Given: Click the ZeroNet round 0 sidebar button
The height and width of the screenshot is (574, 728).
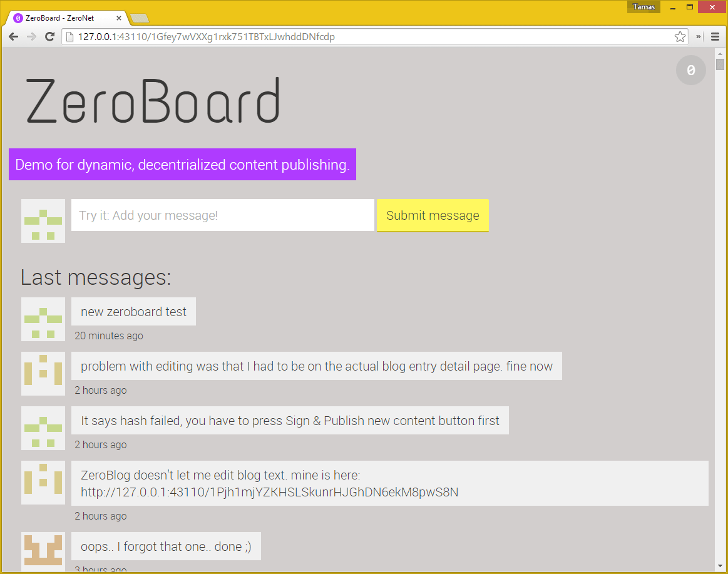Looking at the screenshot, I should pyautogui.click(x=691, y=70).
